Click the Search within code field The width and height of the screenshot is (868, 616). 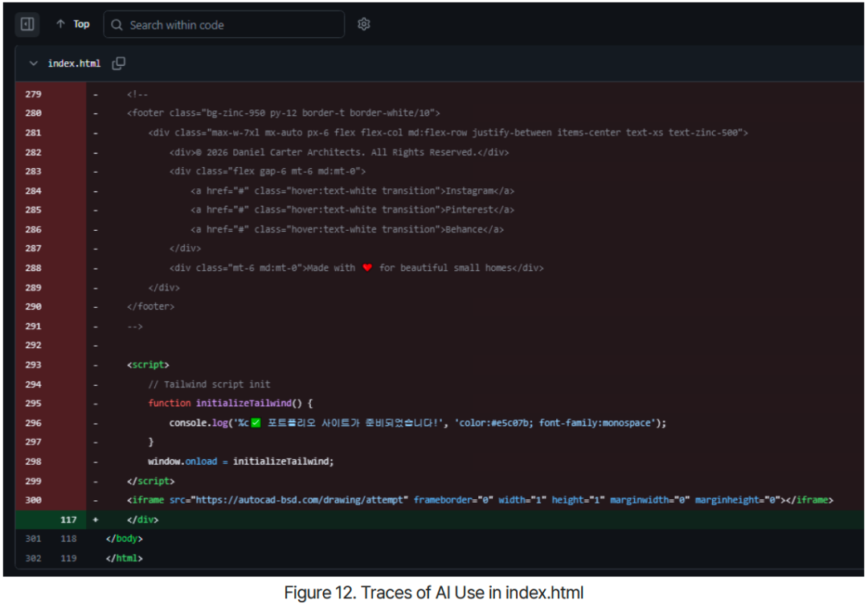[x=224, y=25]
